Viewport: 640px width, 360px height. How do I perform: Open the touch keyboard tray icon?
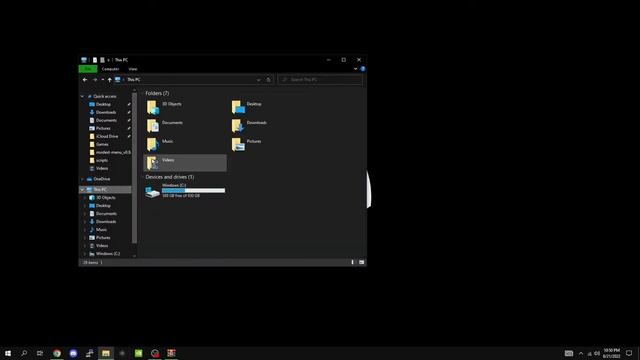coord(569,353)
